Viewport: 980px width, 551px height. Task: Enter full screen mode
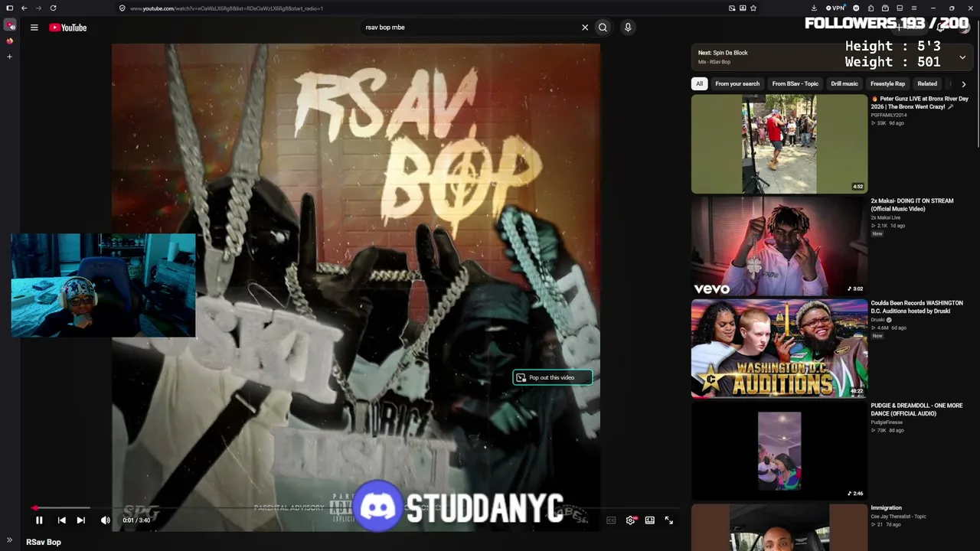(668, 520)
